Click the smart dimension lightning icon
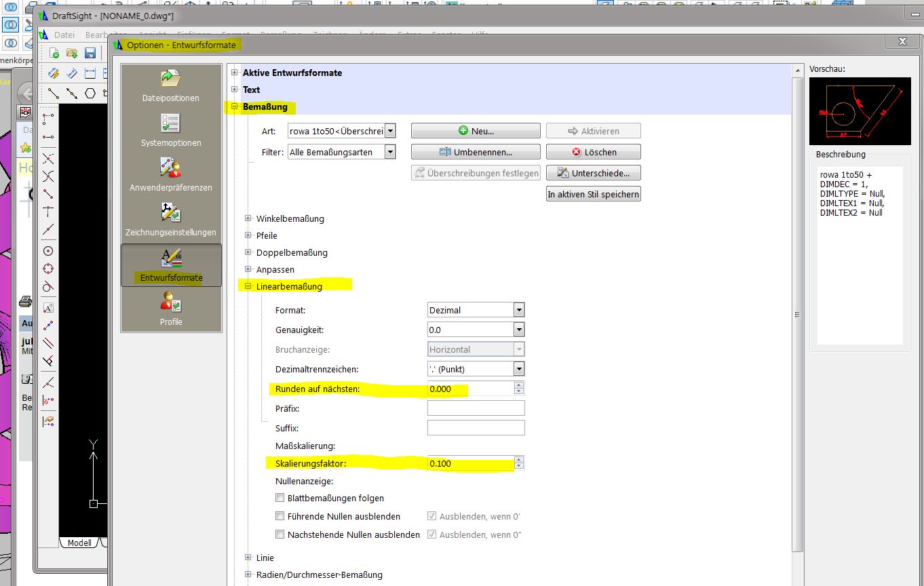This screenshot has height=586, width=924. [54, 73]
